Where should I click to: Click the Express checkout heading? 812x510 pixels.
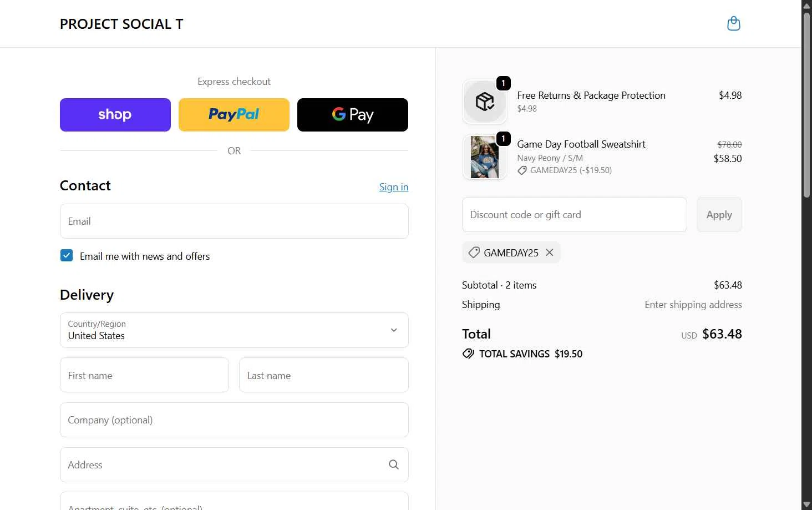(x=234, y=82)
